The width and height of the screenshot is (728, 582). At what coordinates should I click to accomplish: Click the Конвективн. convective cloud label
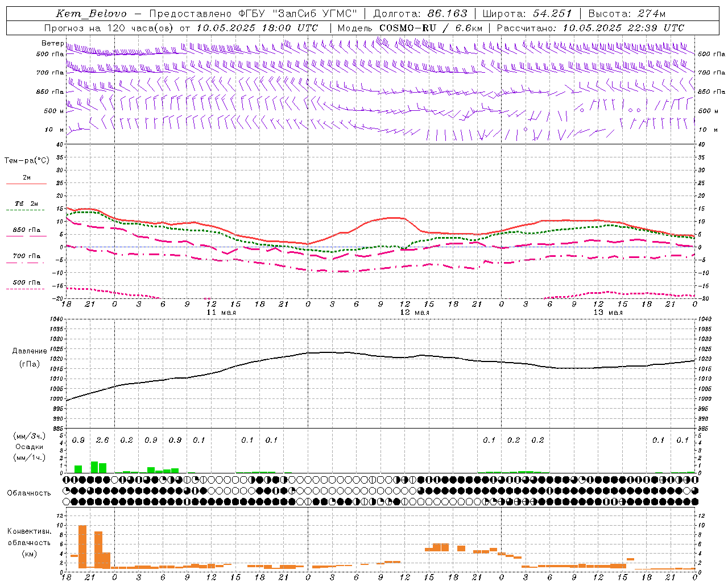[30, 531]
